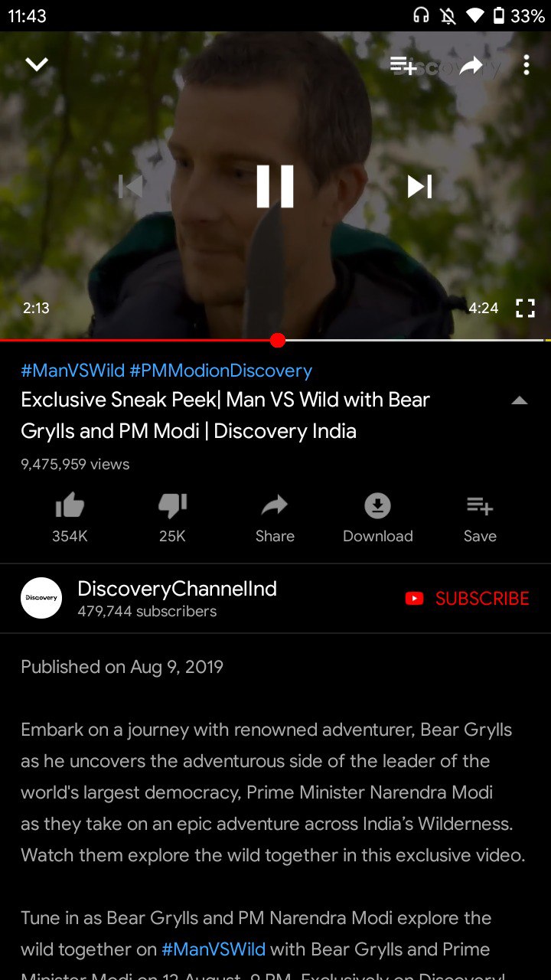551x980 pixels.
Task: Minimize player with the down chevron
Action: (x=37, y=65)
